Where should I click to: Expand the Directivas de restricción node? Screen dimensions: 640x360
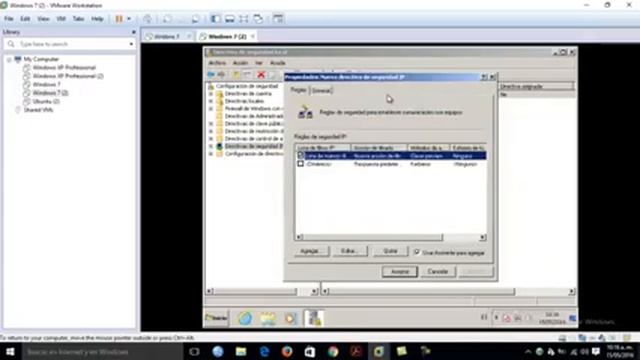point(211,131)
